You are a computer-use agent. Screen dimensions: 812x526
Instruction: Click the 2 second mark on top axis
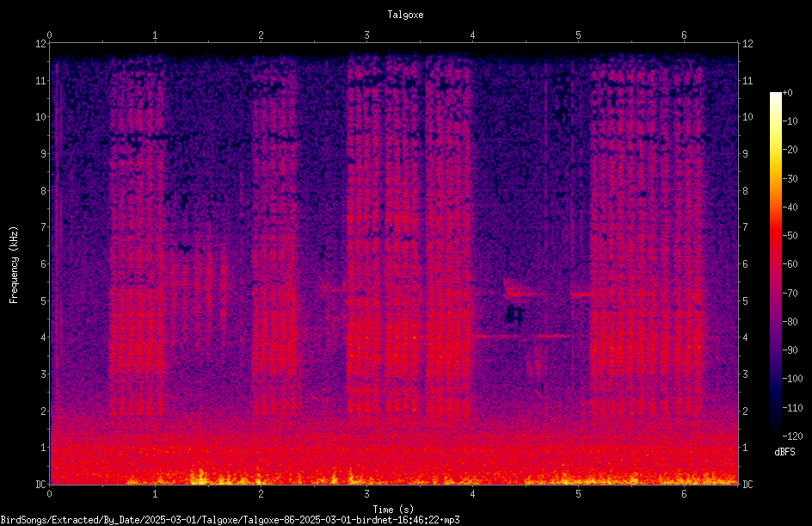coord(261,35)
